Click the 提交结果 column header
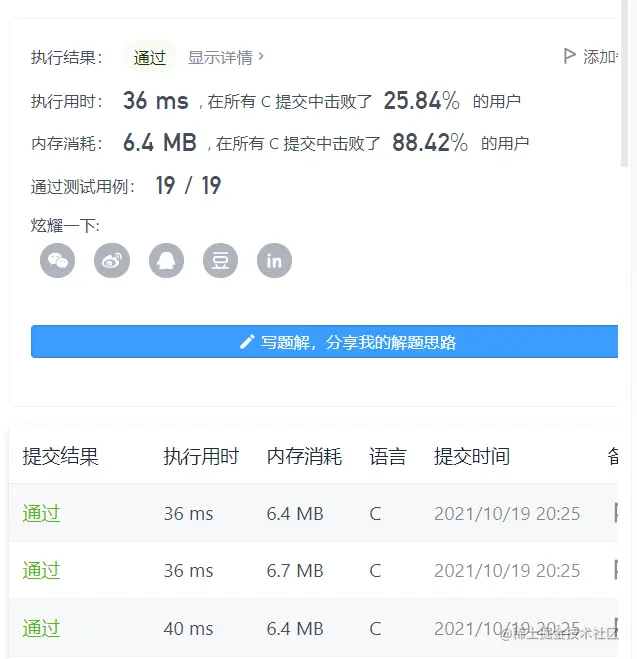The height and width of the screenshot is (659, 637). (x=61, y=456)
